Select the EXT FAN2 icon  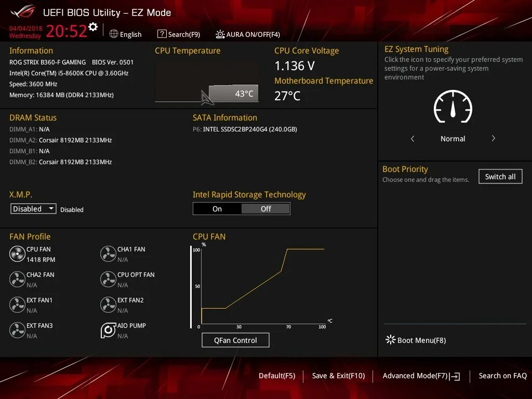click(108, 305)
